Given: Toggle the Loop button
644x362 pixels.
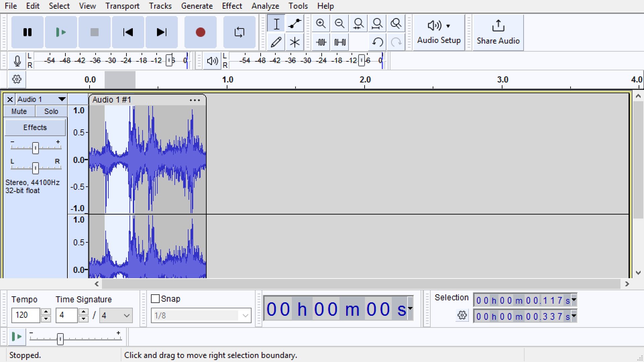Looking at the screenshot, I should 239,32.
